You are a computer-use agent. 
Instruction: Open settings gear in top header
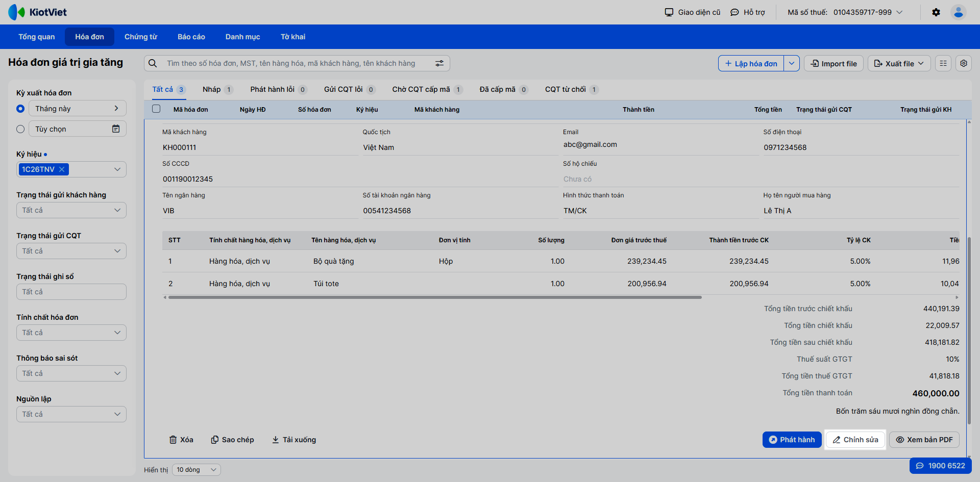pyautogui.click(x=936, y=12)
